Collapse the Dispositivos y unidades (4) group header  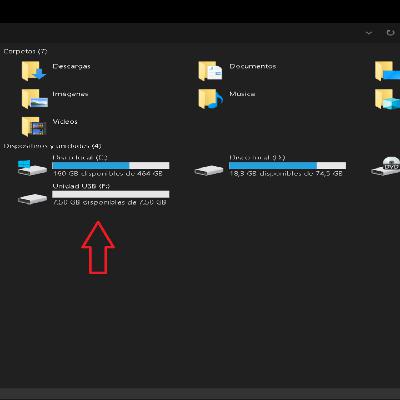click(x=52, y=146)
